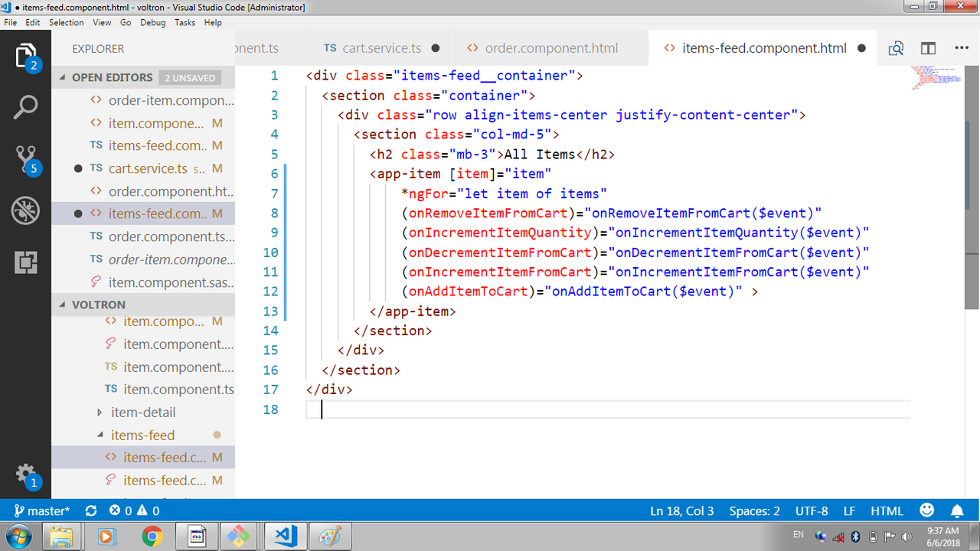Open errors and warnings count in status bar
This screenshot has width=980, height=551.
(134, 510)
